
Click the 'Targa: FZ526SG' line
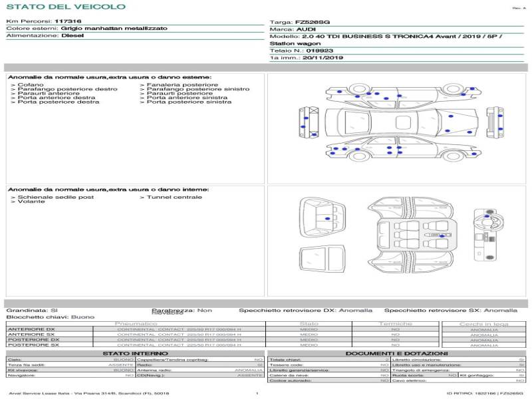pyautogui.click(x=300, y=22)
